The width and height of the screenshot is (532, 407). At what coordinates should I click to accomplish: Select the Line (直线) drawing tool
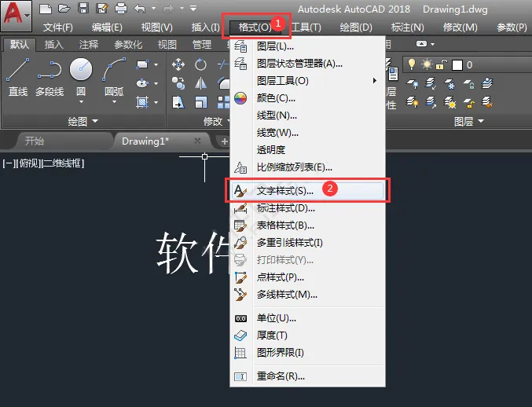tap(17, 77)
